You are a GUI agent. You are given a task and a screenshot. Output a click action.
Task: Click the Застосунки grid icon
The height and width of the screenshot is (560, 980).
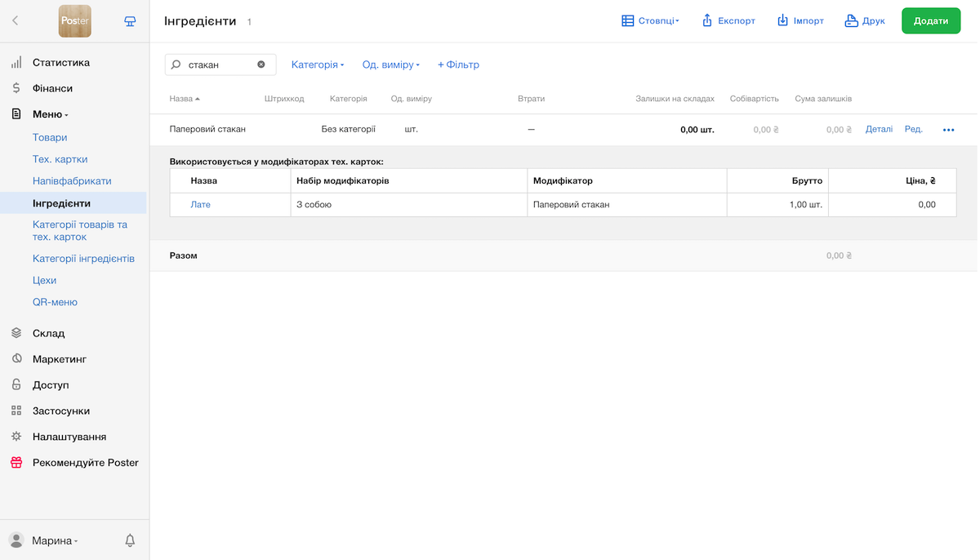pos(16,411)
